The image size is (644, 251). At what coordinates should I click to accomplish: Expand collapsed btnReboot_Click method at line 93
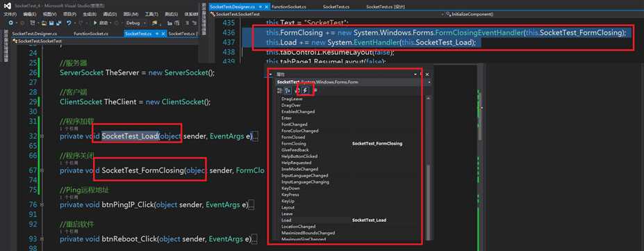coord(42,238)
